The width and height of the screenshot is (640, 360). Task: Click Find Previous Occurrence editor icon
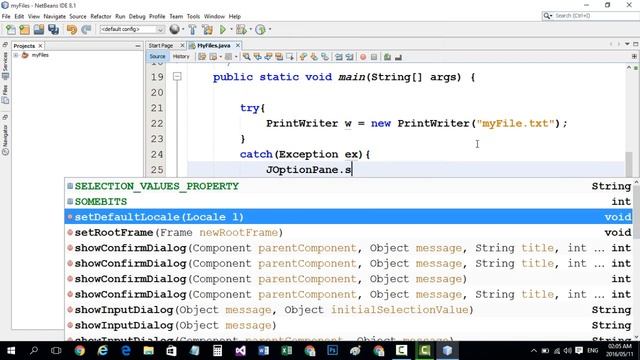point(258,57)
